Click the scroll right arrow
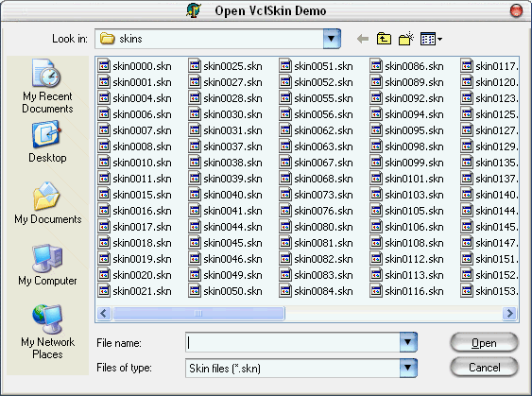The height and width of the screenshot is (396, 532). click(509, 313)
